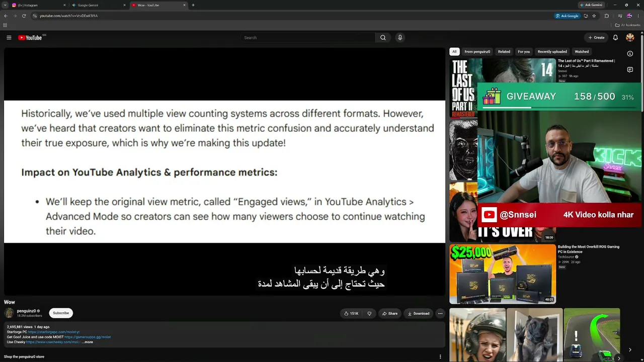
Task: Open The Last of Us Part II Remastered title
Action: [x=586, y=63]
